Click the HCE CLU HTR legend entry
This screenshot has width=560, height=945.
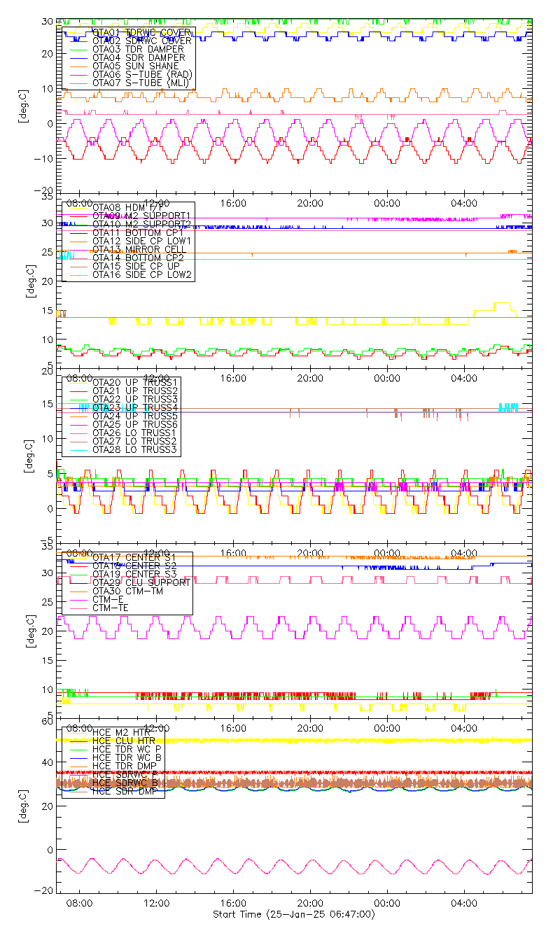[x=125, y=741]
